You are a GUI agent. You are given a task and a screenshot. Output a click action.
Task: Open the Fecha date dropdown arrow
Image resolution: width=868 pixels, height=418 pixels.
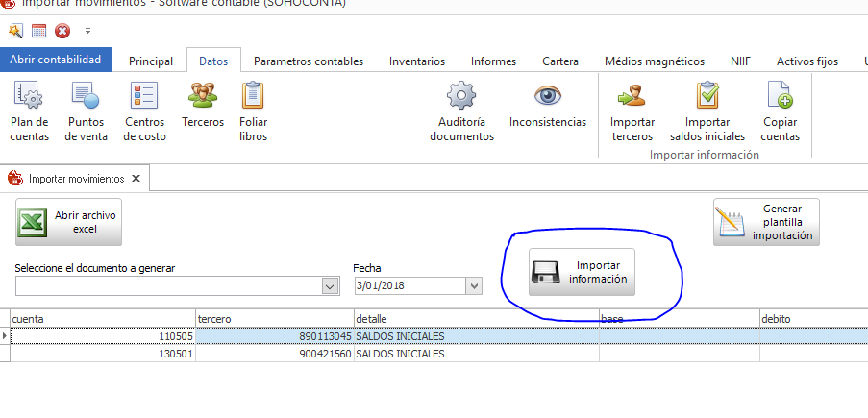pyautogui.click(x=473, y=286)
